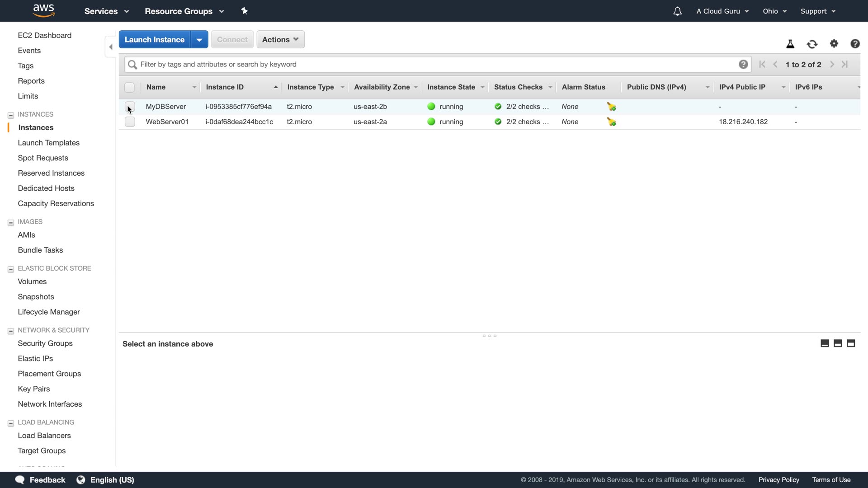Click the notifications bell icon
This screenshot has width=868, height=488.
coord(677,11)
